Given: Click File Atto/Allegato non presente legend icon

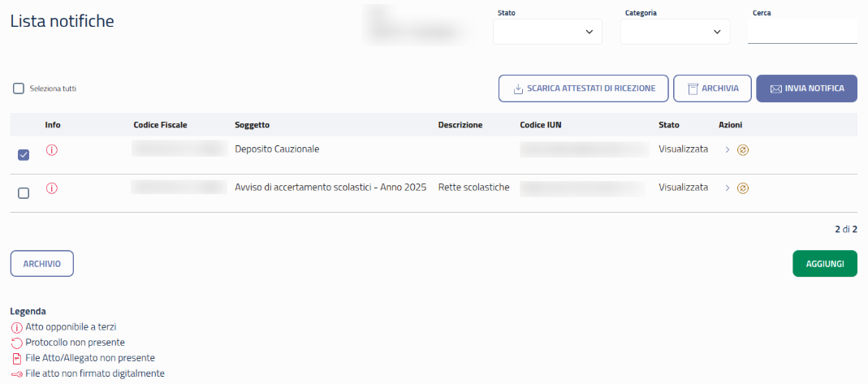Looking at the screenshot, I should (16, 359).
